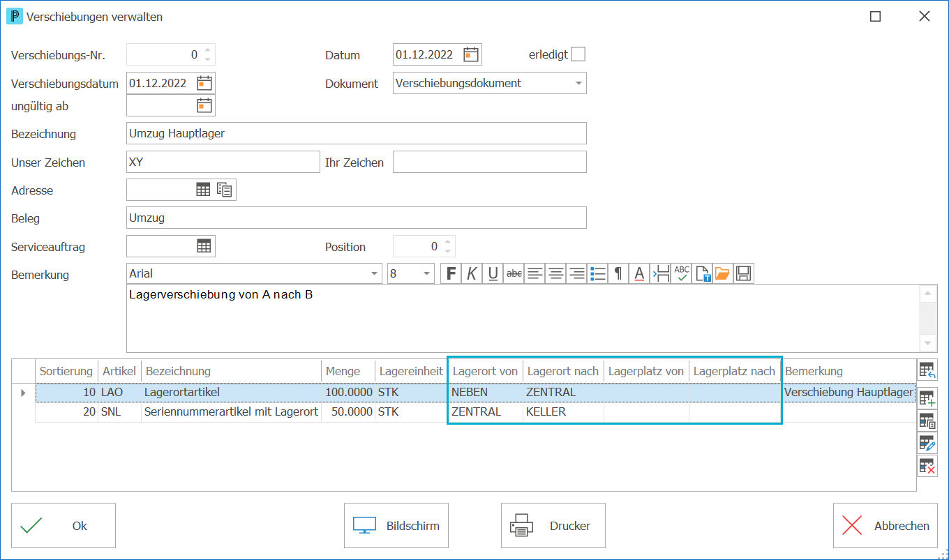Click into the Bezeichnung field
The image size is (949, 560).
357,133
